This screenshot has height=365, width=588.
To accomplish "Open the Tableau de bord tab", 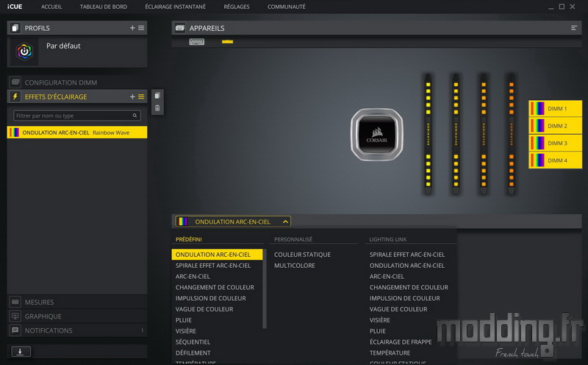I will click(104, 7).
